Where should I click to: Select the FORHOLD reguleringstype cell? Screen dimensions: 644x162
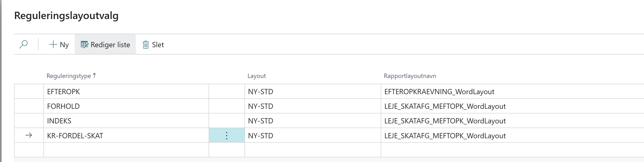(126, 106)
